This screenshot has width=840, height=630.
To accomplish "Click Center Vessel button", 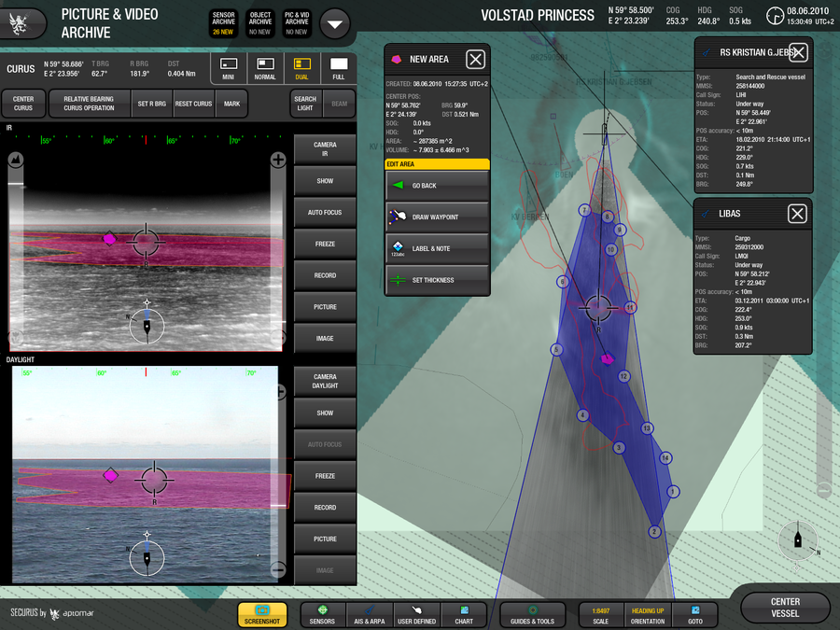I will pyautogui.click(x=785, y=608).
